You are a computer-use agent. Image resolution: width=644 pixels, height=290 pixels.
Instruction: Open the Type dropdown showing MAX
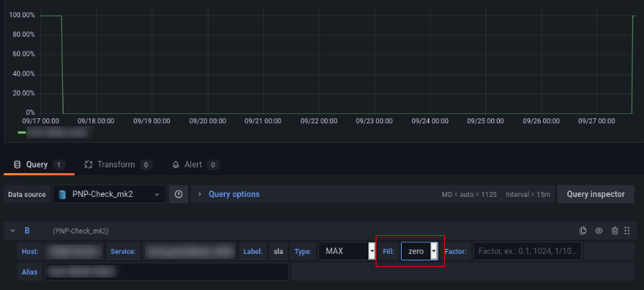pos(348,251)
